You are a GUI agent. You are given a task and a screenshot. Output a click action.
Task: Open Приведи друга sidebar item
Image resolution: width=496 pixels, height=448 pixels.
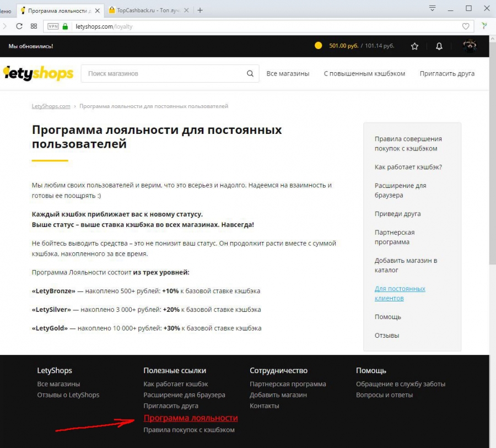point(397,214)
